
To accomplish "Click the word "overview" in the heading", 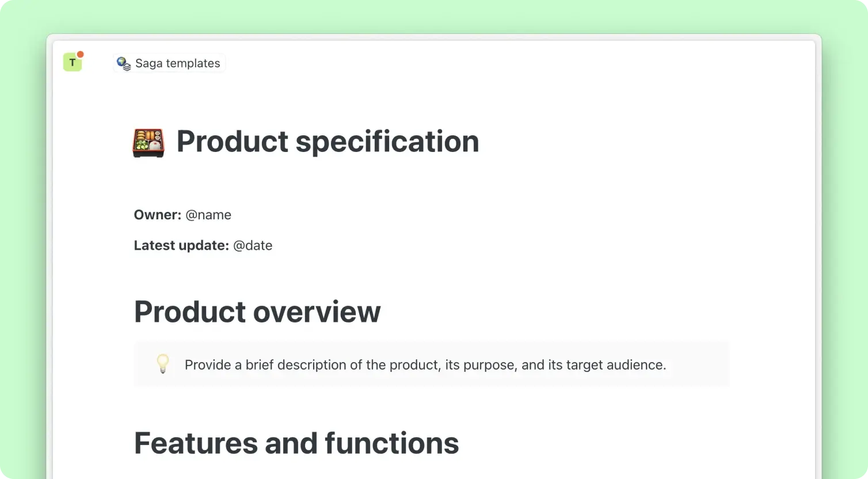I will coord(317,311).
